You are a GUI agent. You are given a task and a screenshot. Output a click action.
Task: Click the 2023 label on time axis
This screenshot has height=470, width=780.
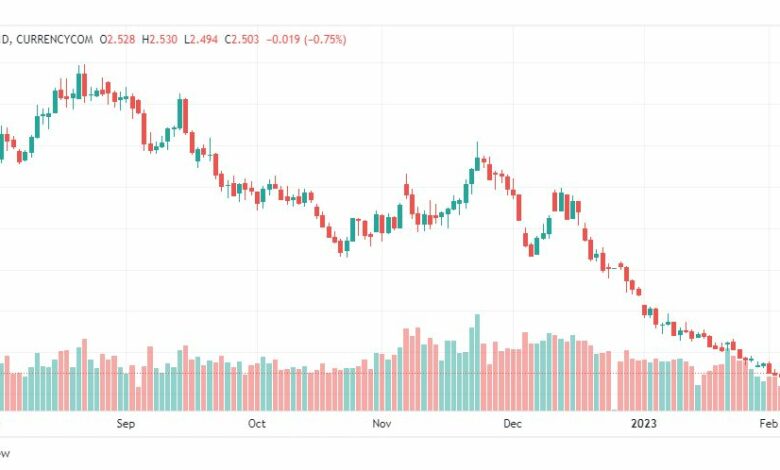coord(644,424)
